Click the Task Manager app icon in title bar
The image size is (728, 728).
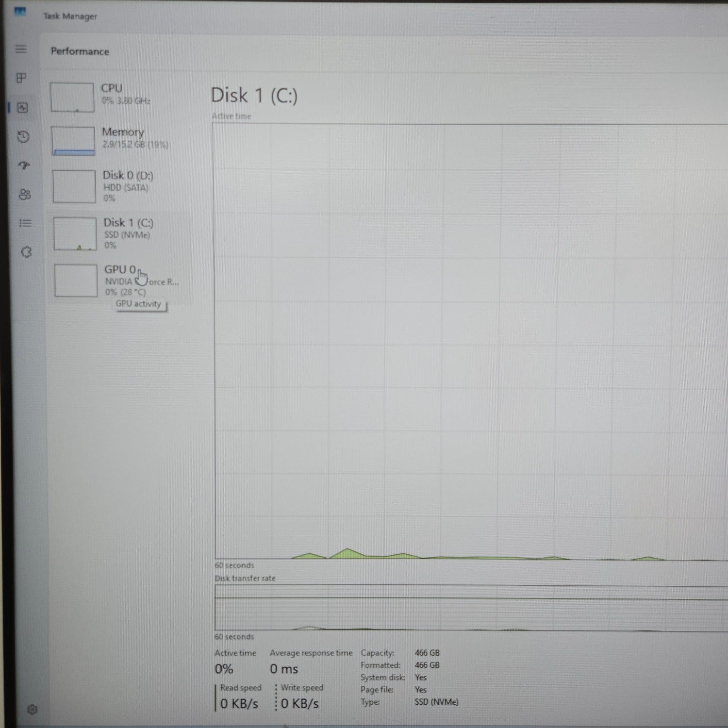[20, 12]
